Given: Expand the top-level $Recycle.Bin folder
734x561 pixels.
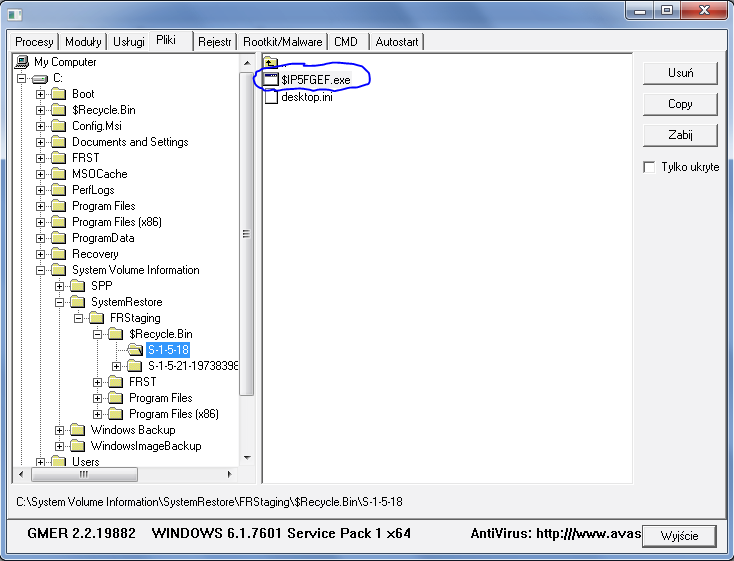Looking at the screenshot, I should point(41,111).
